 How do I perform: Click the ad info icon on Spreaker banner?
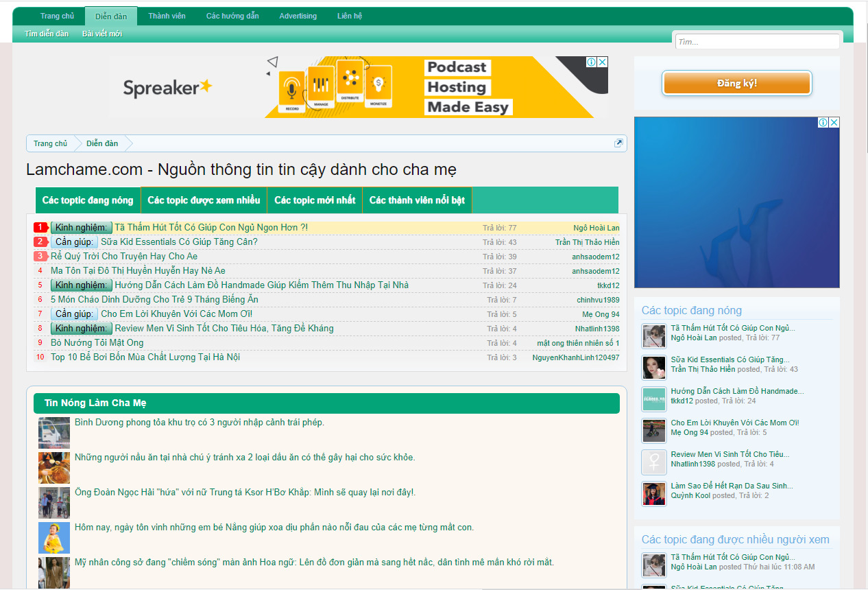[x=591, y=62]
